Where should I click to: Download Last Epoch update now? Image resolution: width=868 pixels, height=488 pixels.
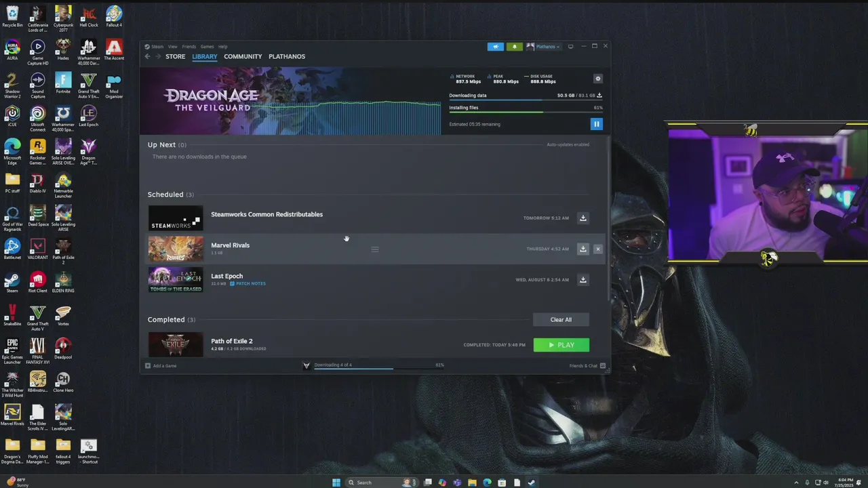pyautogui.click(x=583, y=280)
